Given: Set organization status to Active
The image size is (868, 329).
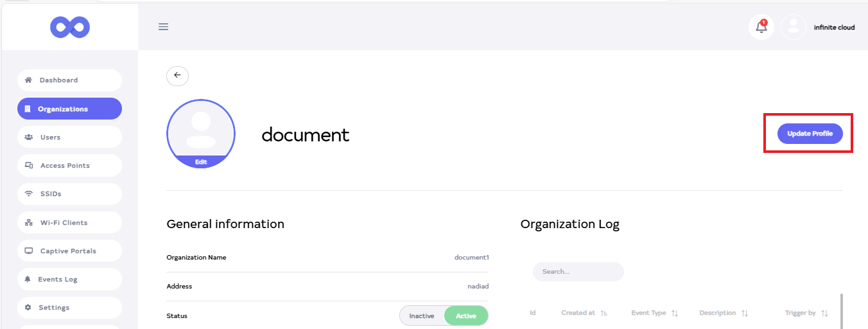Looking at the screenshot, I should click(466, 316).
